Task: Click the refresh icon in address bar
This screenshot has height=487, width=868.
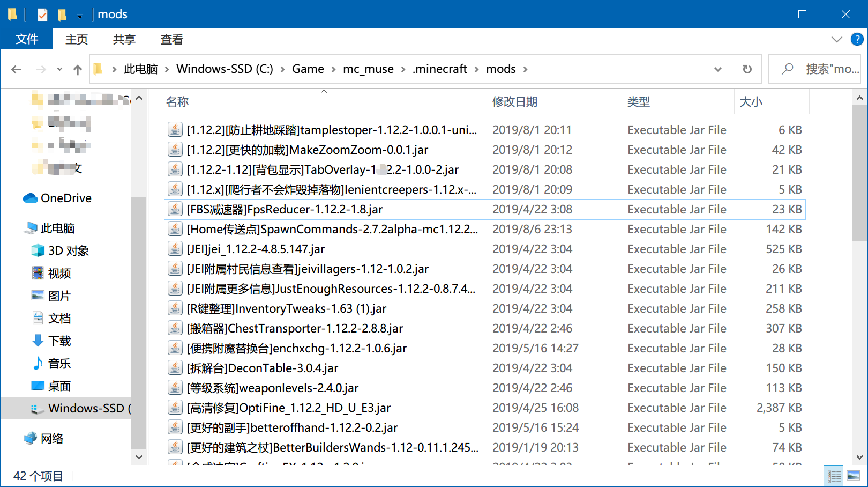Action: point(747,69)
